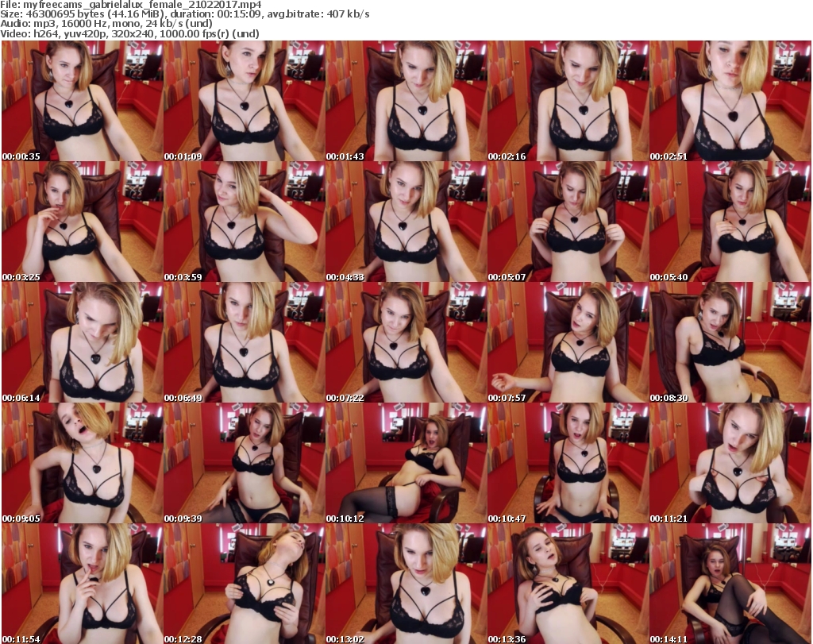This screenshot has height=644, width=813.
Task: Pick the thumbnail stamped 00:02:51
Action: (730, 101)
